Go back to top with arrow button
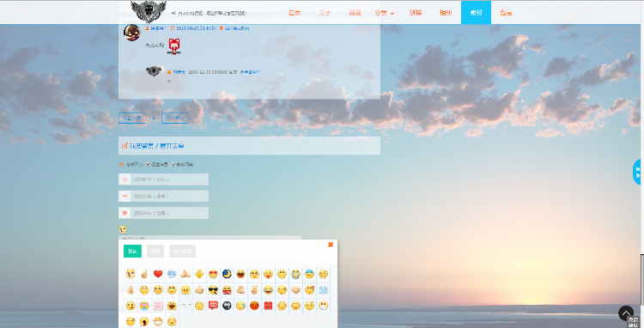The height and width of the screenshot is (328, 644). click(626, 313)
